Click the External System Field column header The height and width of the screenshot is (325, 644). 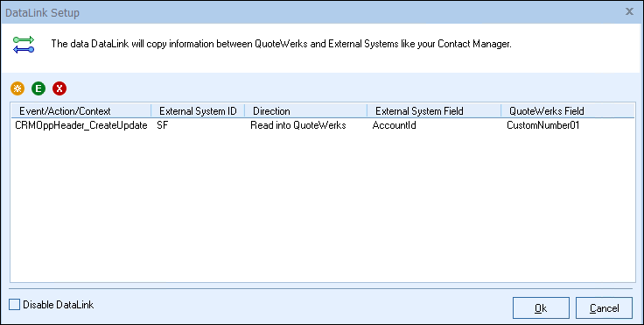(x=434, y=110)
